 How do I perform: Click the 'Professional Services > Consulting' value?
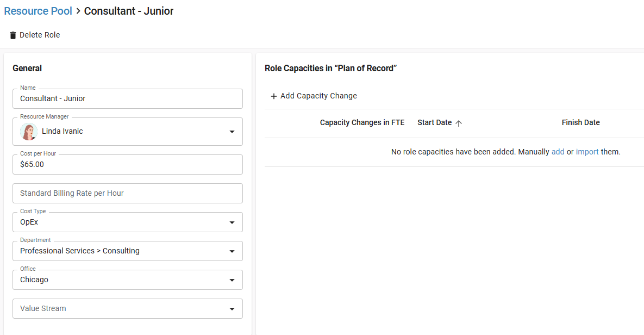point(80,251)
